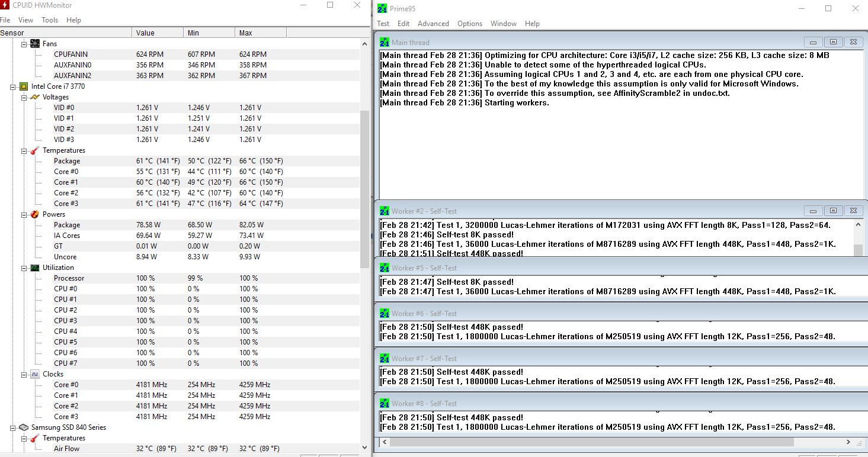
Task: Click the Main thread window icon
Action: (x=384, y=42)
